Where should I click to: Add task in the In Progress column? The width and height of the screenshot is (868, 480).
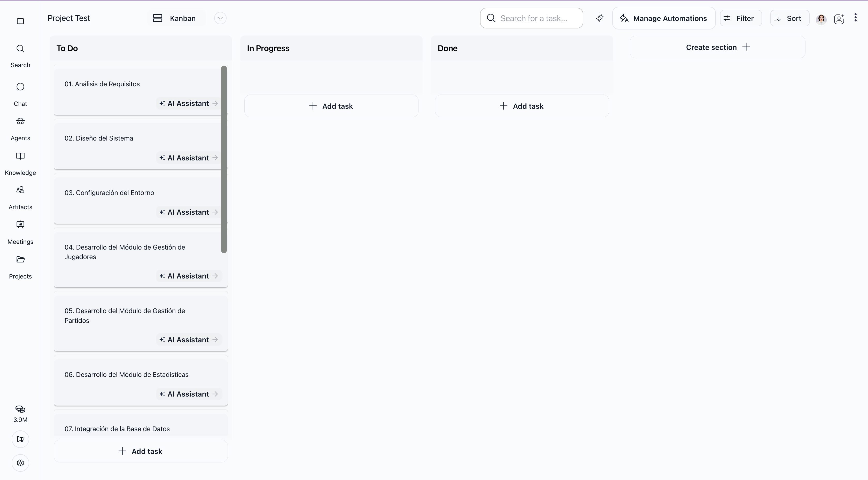click(x=331, y=106)
